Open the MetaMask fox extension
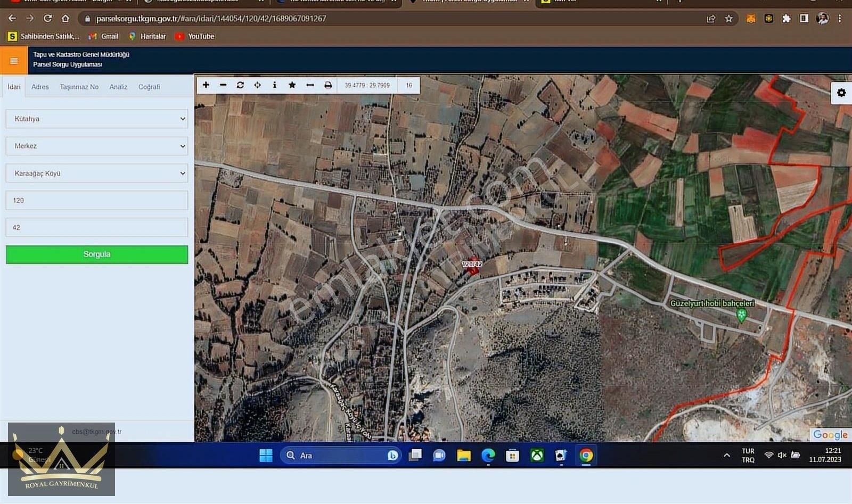The height and width of the screenshot is (504, 852). (751, 19)
